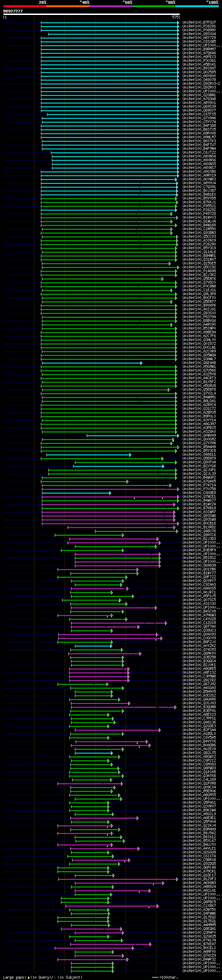Open hit UniRef100_Q9SXU4
The width and height of the screenshot is (222, 980).
199,34
